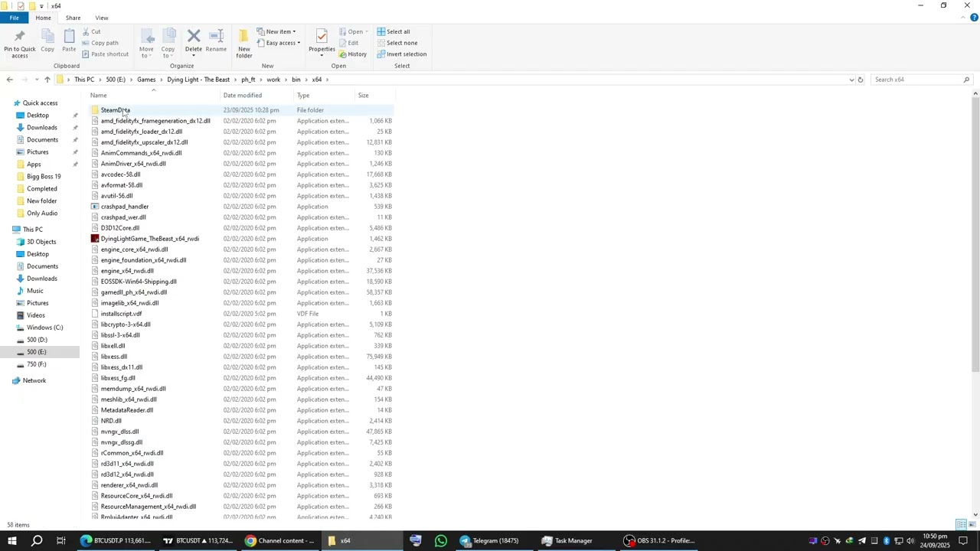Sort by Date modified column header
Image resolution: width=980 pixels, height=551 pixels.
[x=257, y=96]
